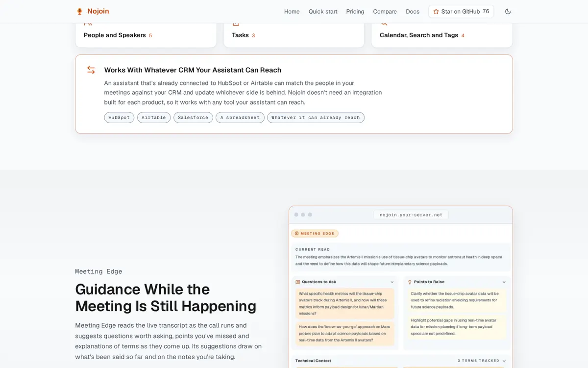588x368 pixels.
Task: Click the count 5 next to People and Speakers
Action: [x=150, y=35]
